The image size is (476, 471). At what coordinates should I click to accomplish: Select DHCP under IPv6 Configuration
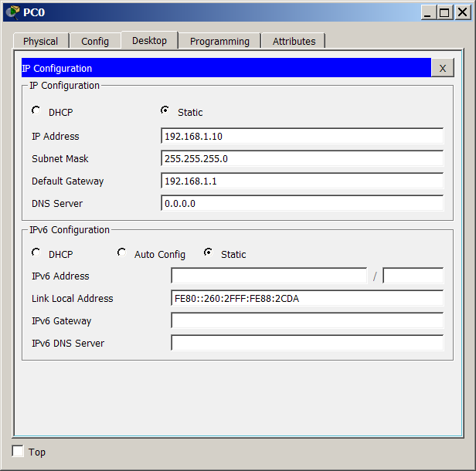(36, 253)
